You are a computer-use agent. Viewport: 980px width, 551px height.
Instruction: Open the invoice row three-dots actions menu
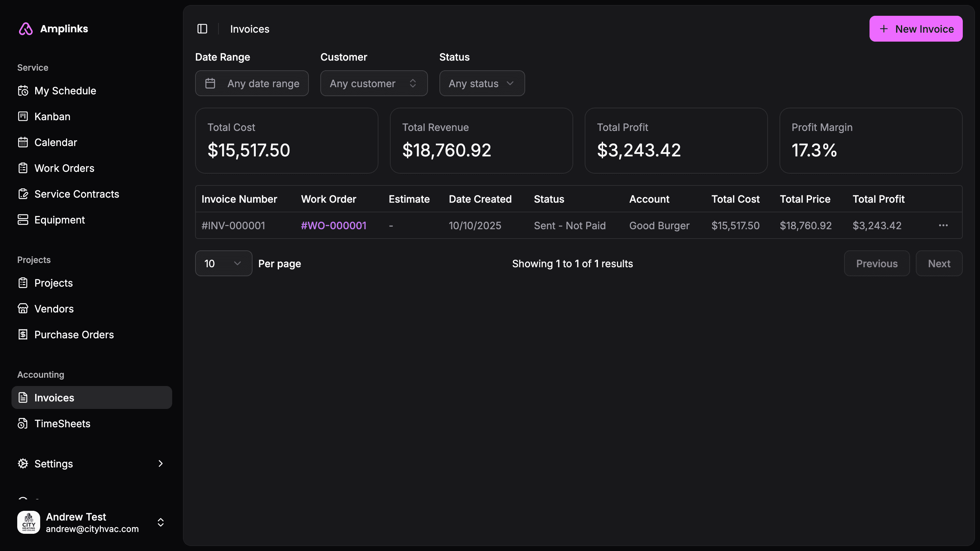[x=943, y=226]
